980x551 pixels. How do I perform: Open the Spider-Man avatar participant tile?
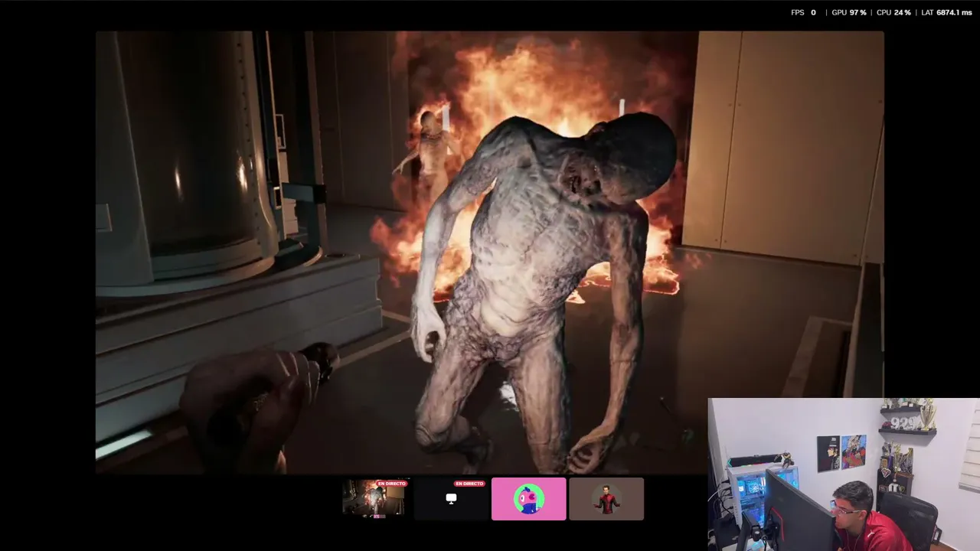[x=606, y=499]
